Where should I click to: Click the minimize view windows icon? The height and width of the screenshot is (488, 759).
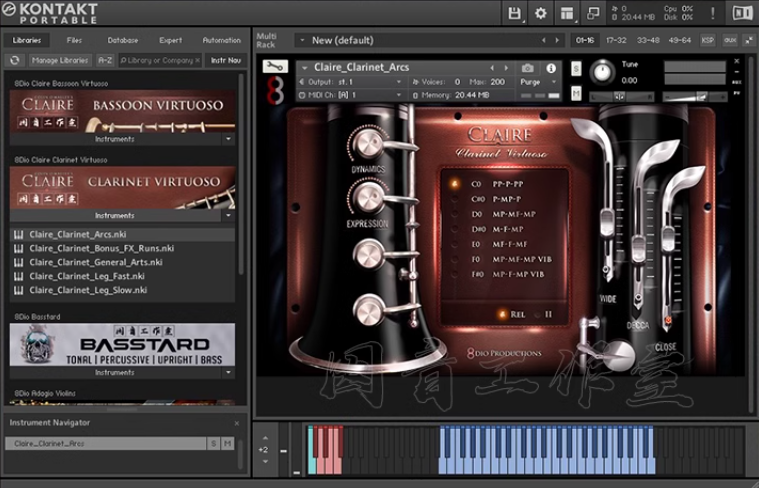tap(593, 13)
